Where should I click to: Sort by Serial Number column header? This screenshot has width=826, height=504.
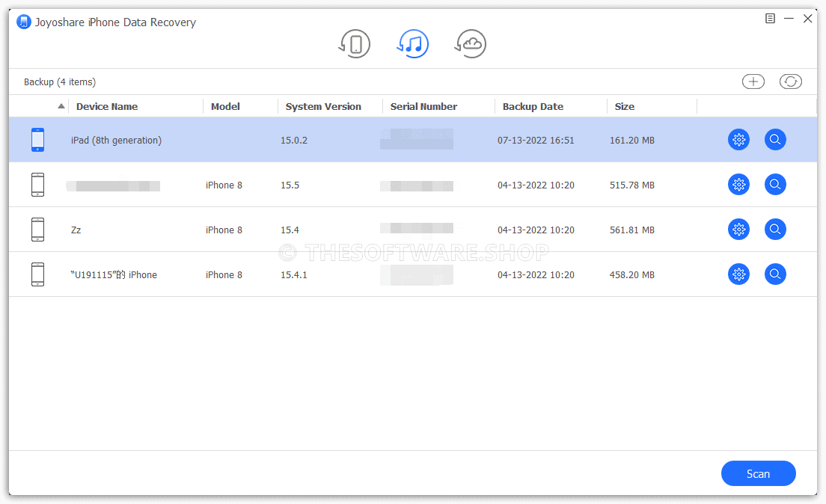coord(423,106)
